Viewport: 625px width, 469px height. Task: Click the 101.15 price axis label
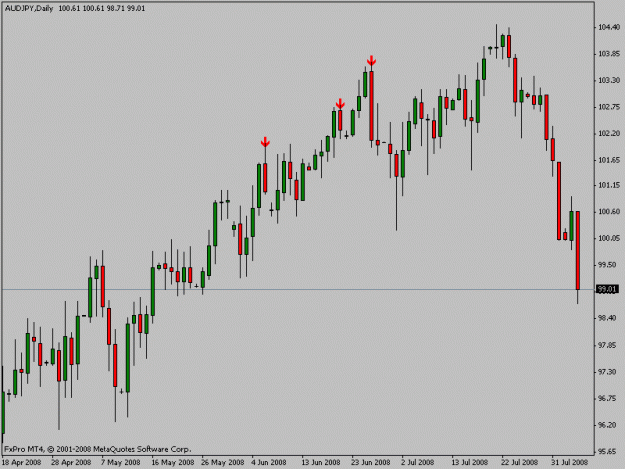pyautogui.click(x=609, y=185)
